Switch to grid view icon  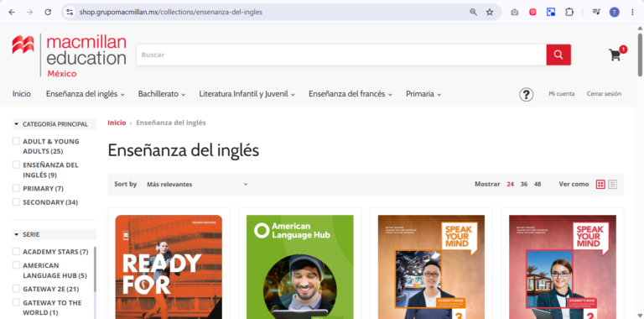click(600, 184)
